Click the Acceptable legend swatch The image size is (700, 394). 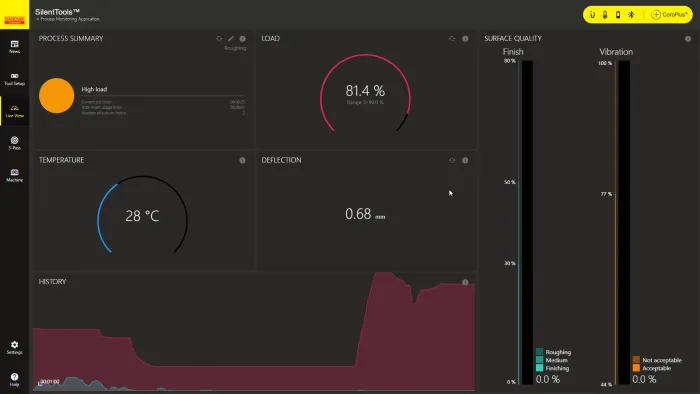(636, 368)
